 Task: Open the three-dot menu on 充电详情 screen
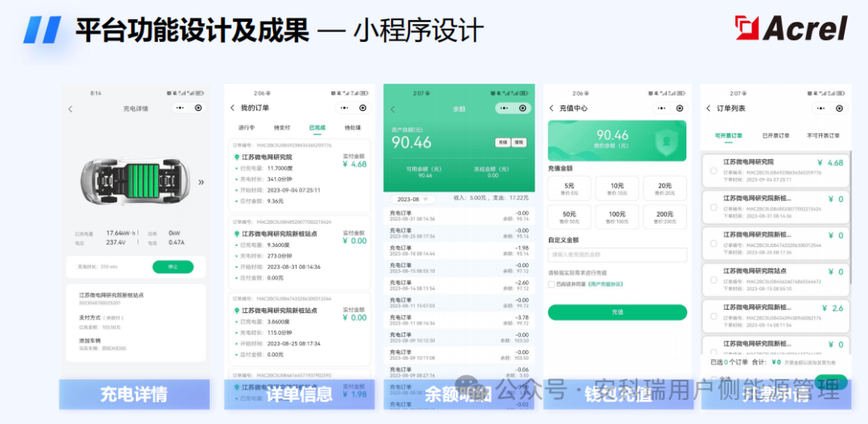point(179,108)
